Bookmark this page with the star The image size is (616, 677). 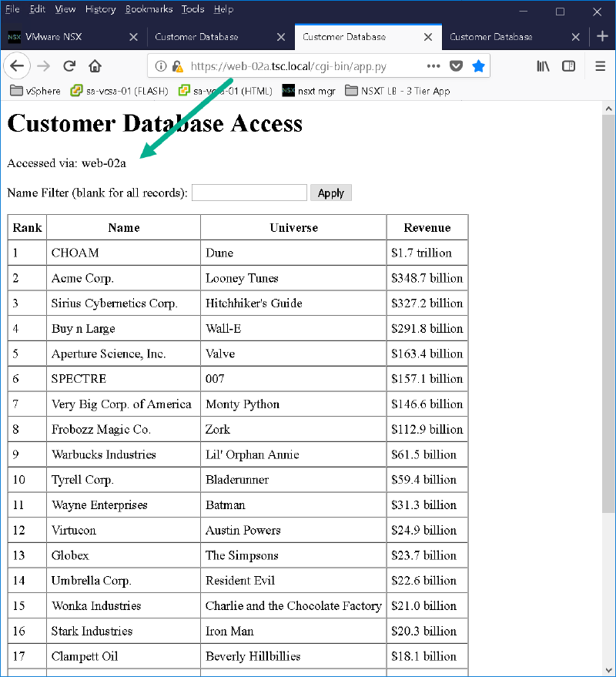477,66
